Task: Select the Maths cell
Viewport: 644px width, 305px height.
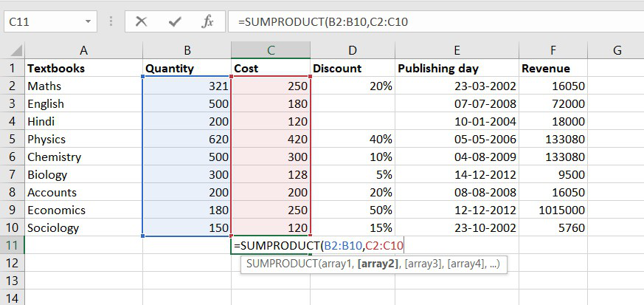Action: pos(84,86)
